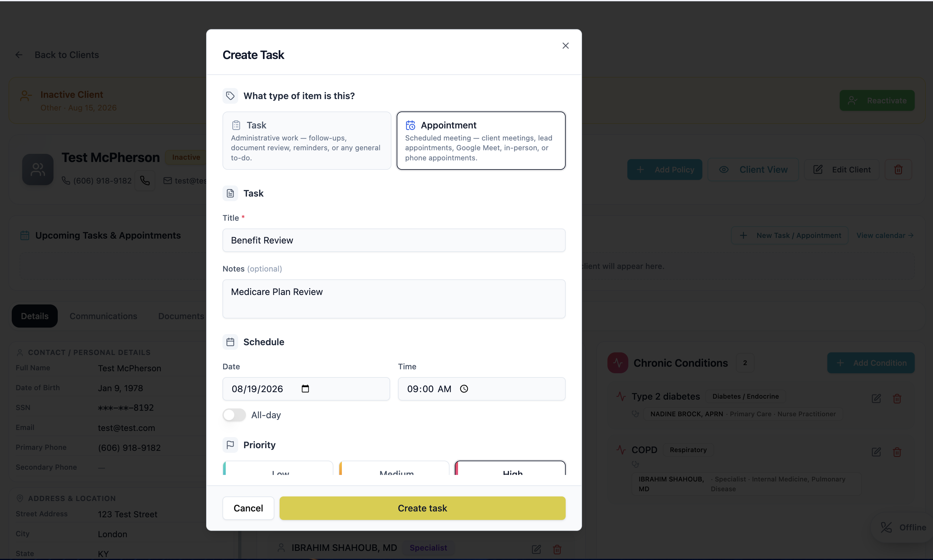
Task: Delete the Type 2 diabetes condition
Action: point(897,399)
